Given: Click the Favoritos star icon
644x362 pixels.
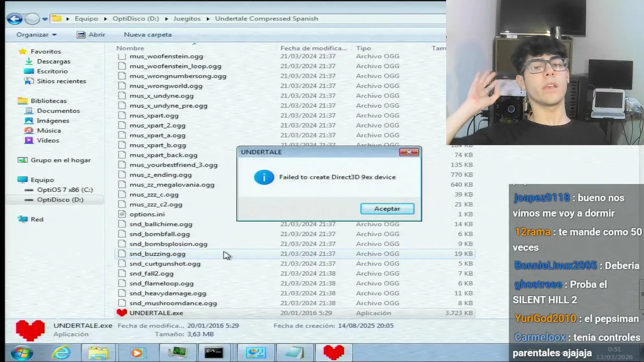Looking at the screenshot, I should click(22, 51).
